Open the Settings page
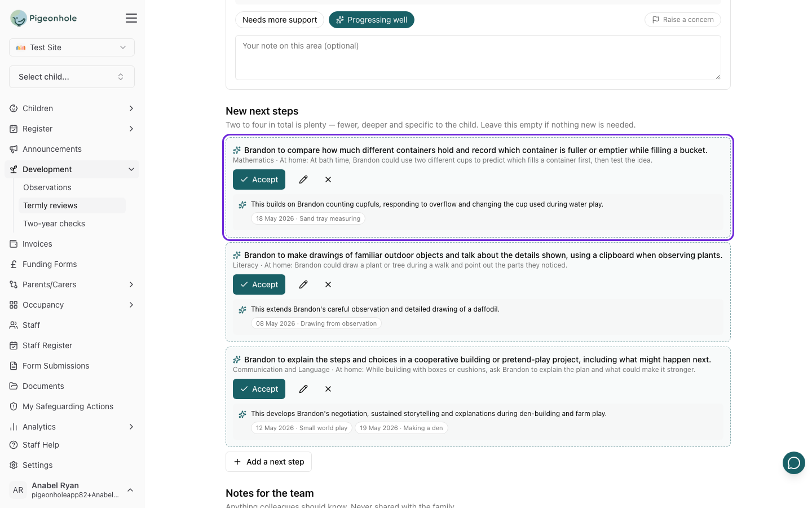This screenshot has width=812, height=508. click(72, 465)
